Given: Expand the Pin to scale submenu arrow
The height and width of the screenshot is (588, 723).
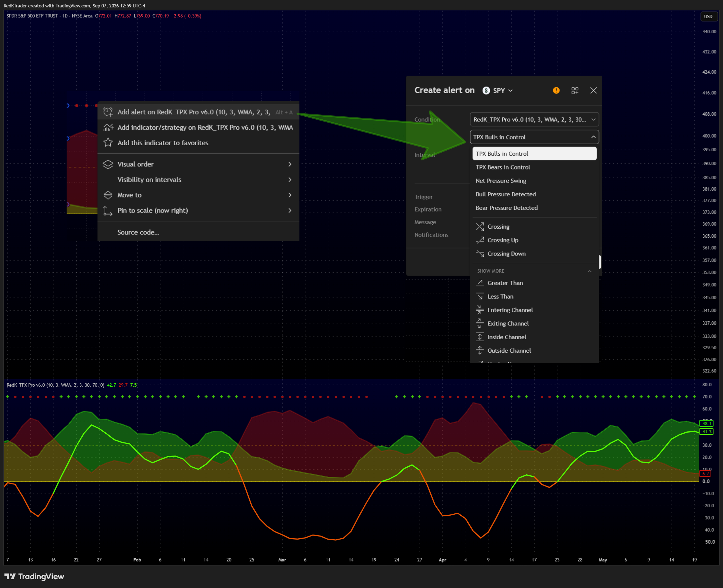Looking at the screenshot, I should [290, 211].
